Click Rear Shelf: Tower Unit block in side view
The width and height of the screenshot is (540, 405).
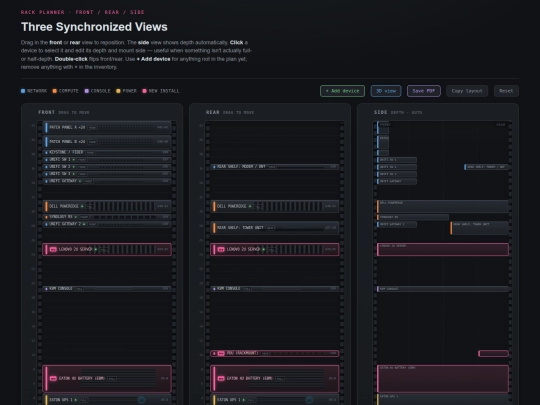click(479, 228)
